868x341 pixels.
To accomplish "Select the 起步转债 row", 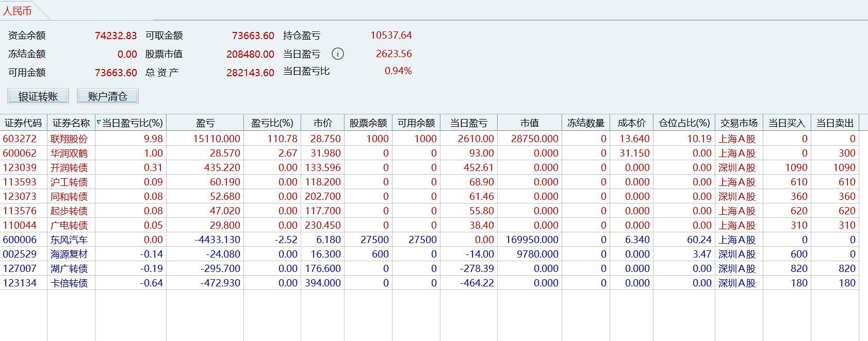I will pyautogui.click(x=429, y=211).
